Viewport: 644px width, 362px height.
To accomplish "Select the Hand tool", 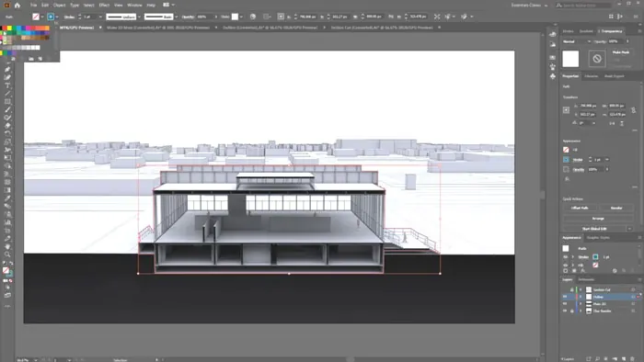I will (x=7, y=247).
